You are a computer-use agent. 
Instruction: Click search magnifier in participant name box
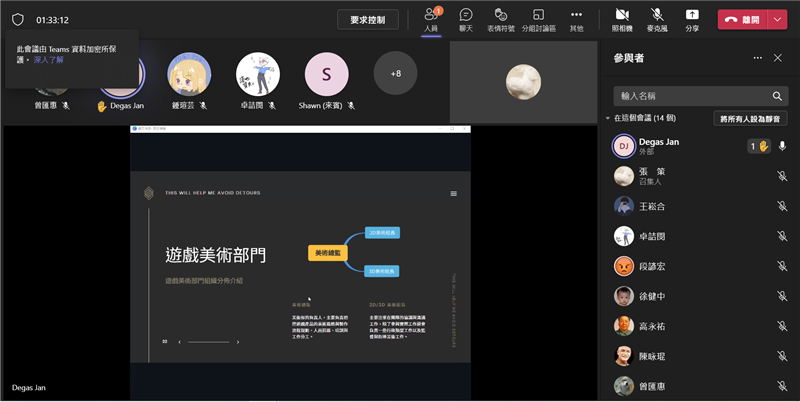tap(777, 96)
